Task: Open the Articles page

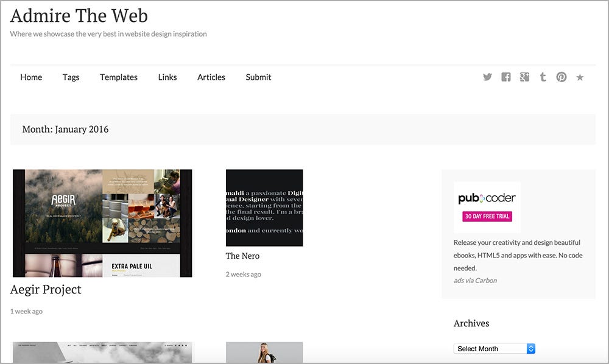Action: pos(211,77)
